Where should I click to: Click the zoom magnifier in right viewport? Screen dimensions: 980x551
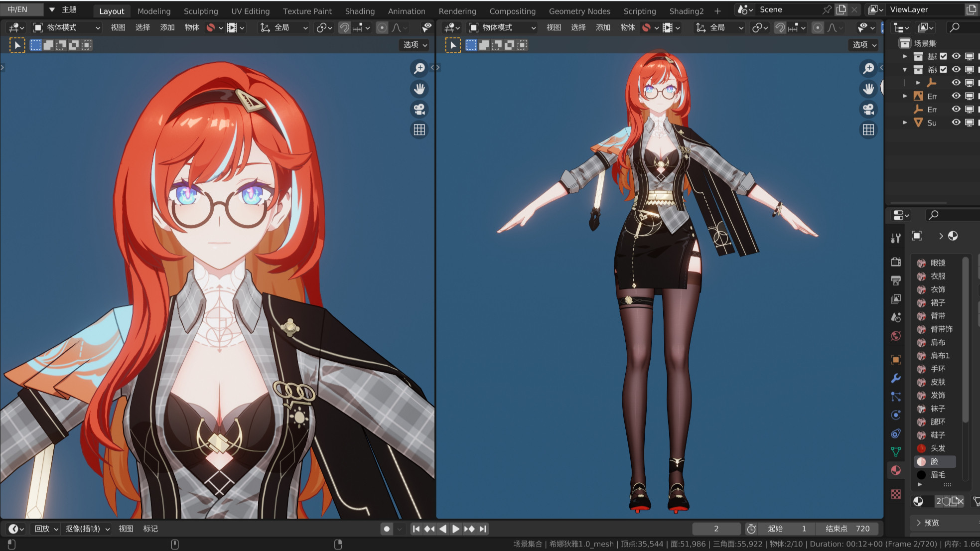coord(868,68)
